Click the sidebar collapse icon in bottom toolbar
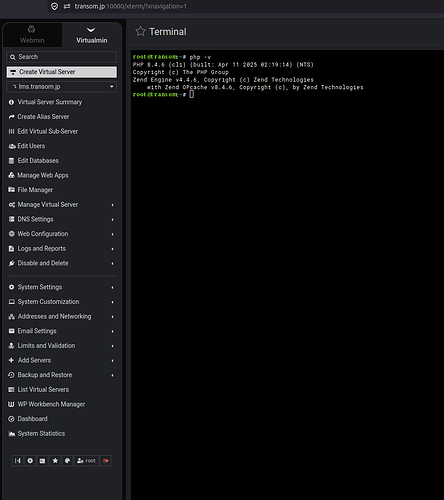The image size is (444, 500). pyautogui.click(x=17, y=461)
